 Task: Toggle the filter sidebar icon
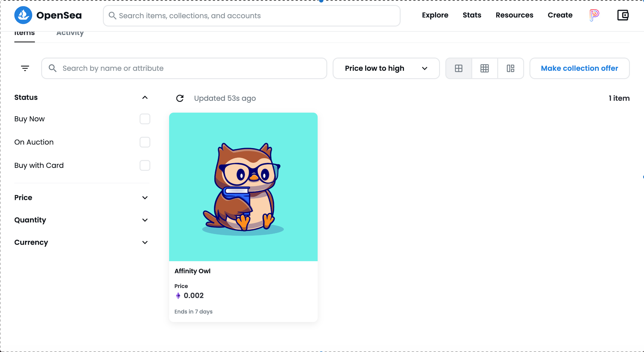[25, 68]
